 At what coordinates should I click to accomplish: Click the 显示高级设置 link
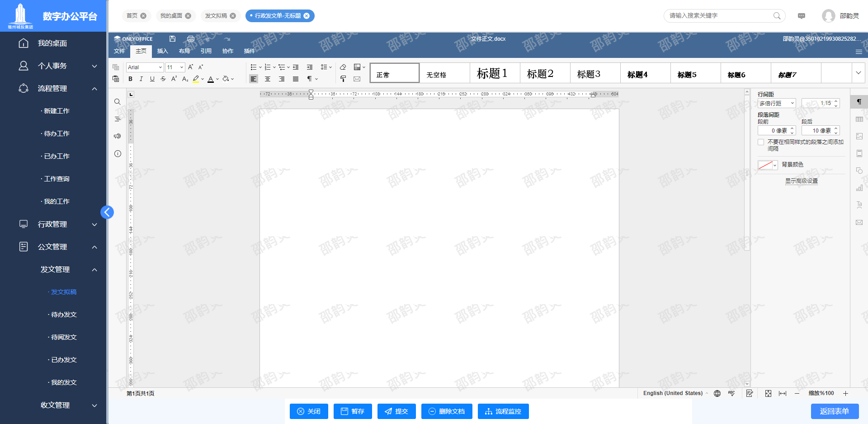pos(801,181)
